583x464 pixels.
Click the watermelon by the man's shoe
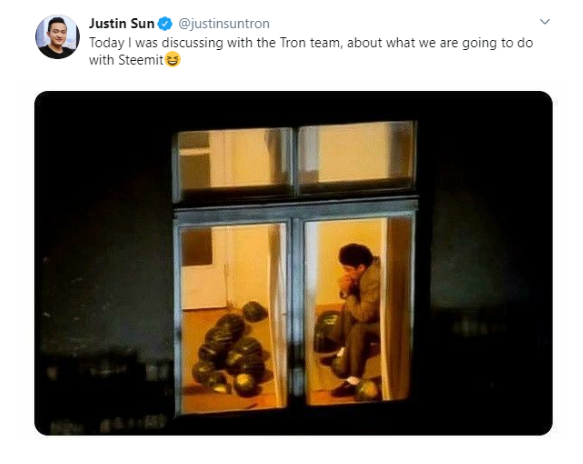[x=367, y=390]
